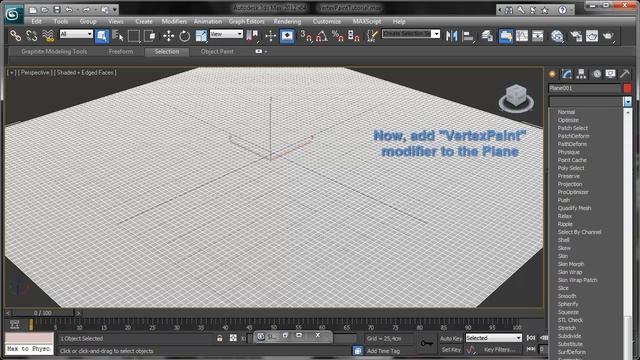Open the 3ds Max application menu logo
Image resolution: width=640 pixels, height=360 pixels.
pos(13,14)
